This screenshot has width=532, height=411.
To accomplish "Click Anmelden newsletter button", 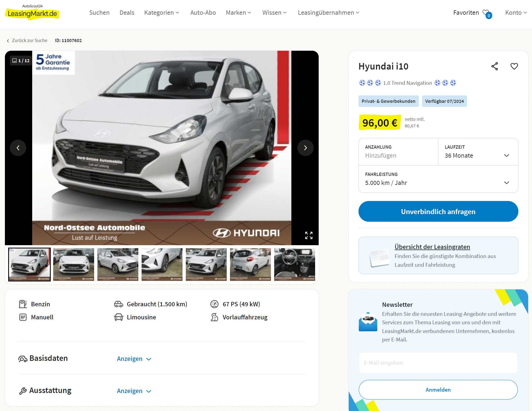I will point(438,390).
